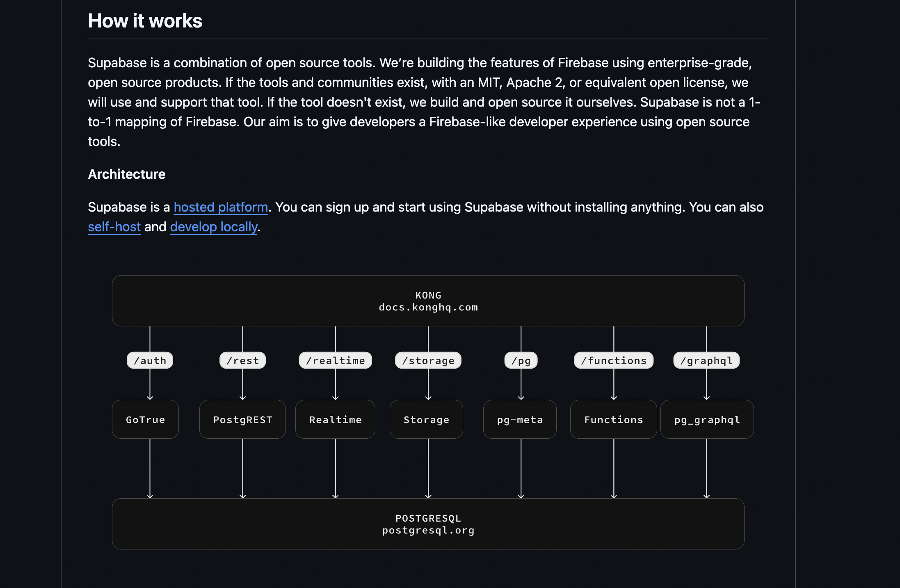Click the PostgREST service box

click(242, 419)
